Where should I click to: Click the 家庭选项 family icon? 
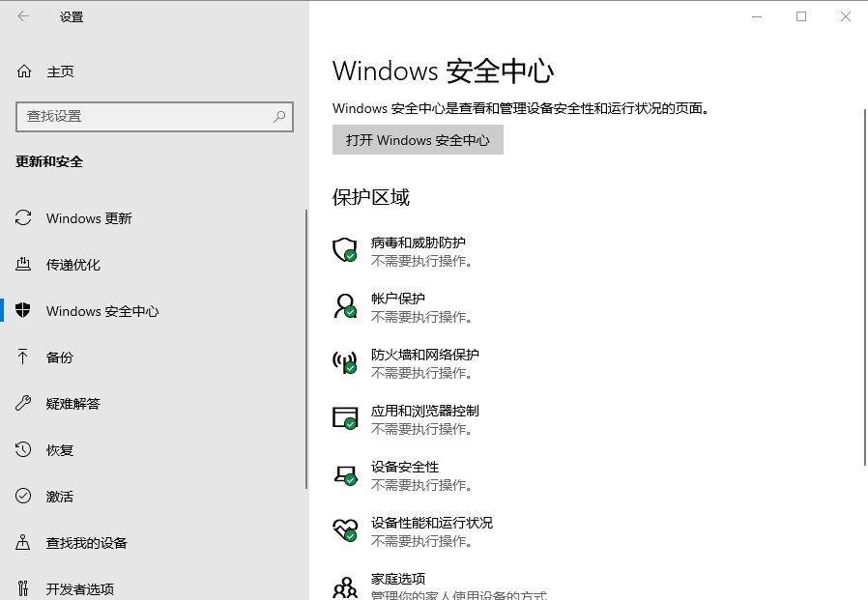click(345, 586)
